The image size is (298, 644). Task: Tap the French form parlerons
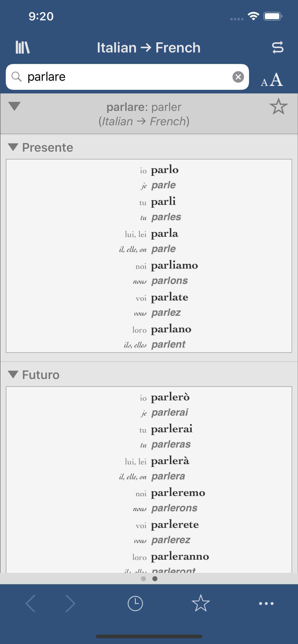click(174, 508)
